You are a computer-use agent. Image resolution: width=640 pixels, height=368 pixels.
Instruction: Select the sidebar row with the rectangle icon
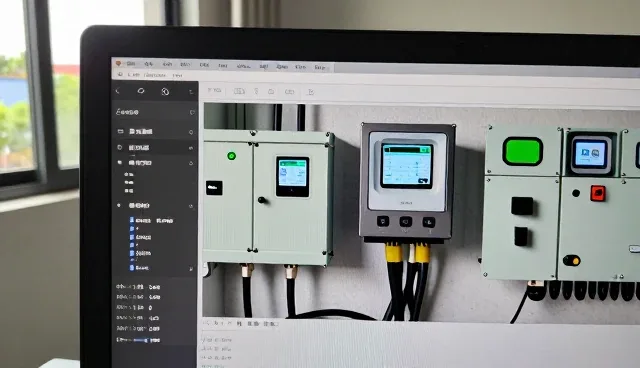(x=155, y=131)
